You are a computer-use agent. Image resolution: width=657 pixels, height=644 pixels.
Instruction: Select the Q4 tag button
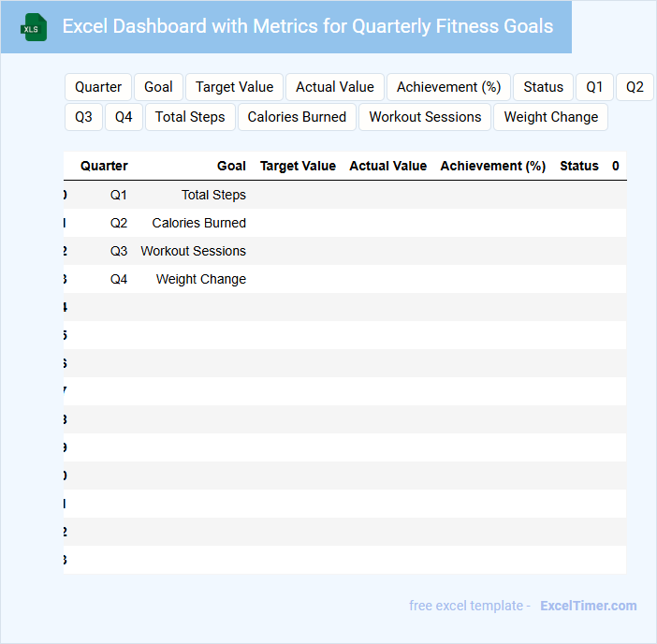pyautogui.click(x=124, y=117)
